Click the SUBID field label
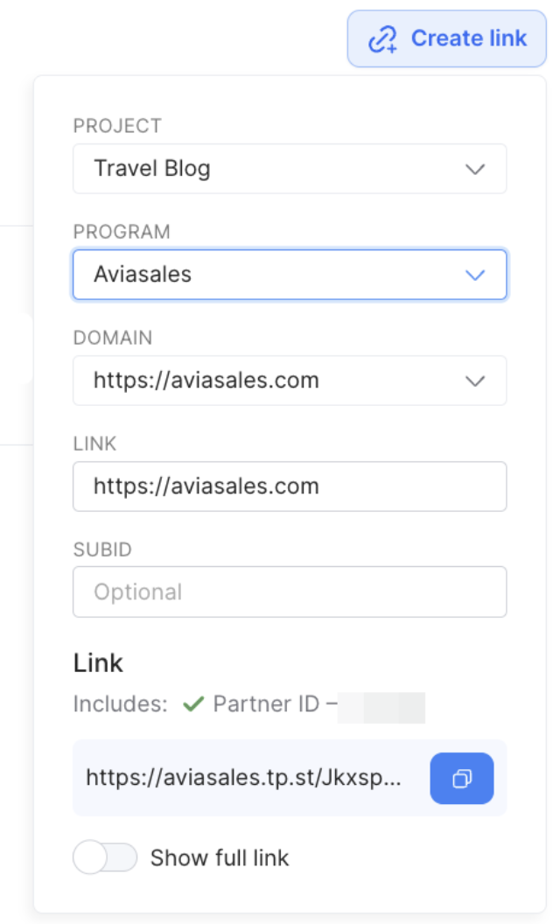The image size is (560, 924). pyautogui.click(x=102, y=549)
